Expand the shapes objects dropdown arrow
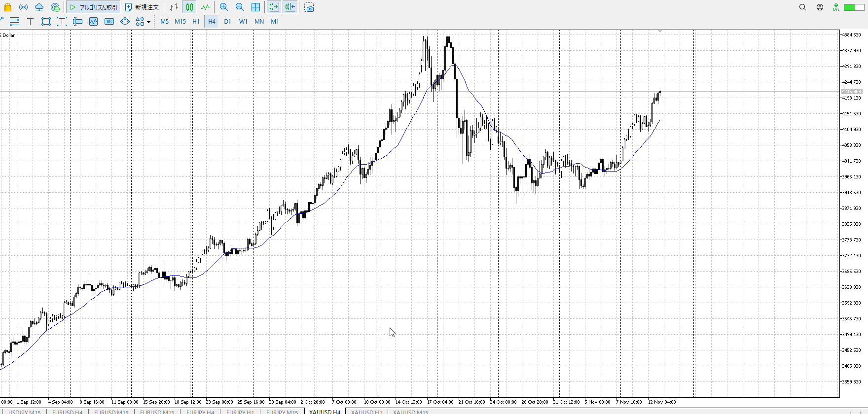This screenshot has width=868, height=414. [x=148, y=22]
